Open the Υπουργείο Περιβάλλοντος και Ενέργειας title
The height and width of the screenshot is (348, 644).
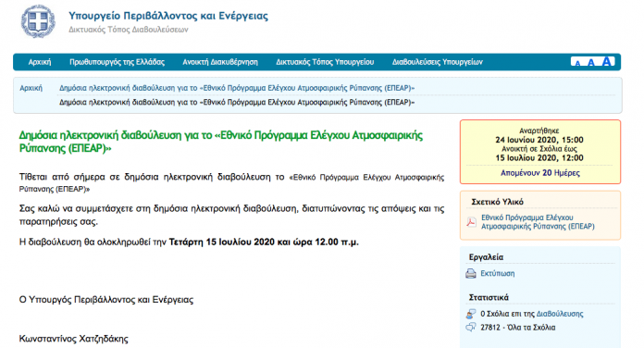coord(168,16)
